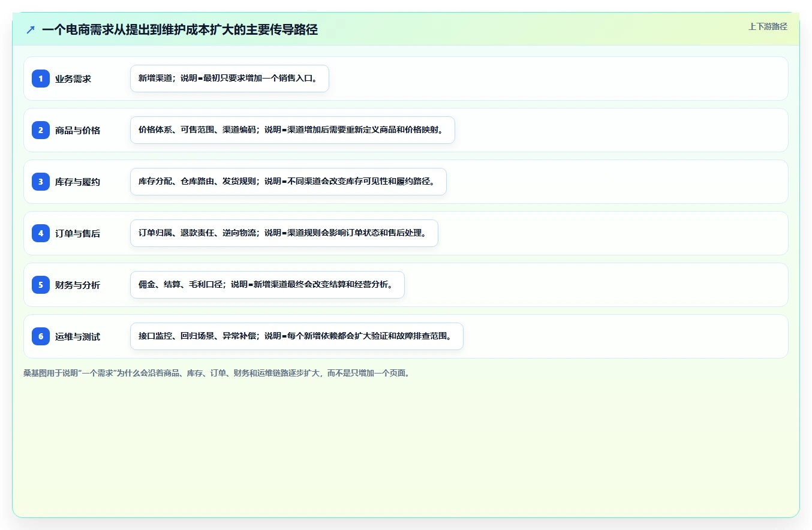Click the 上下游路径 label in header
The height and width of the screenshot is (530, 812).
tap(768, 26)
